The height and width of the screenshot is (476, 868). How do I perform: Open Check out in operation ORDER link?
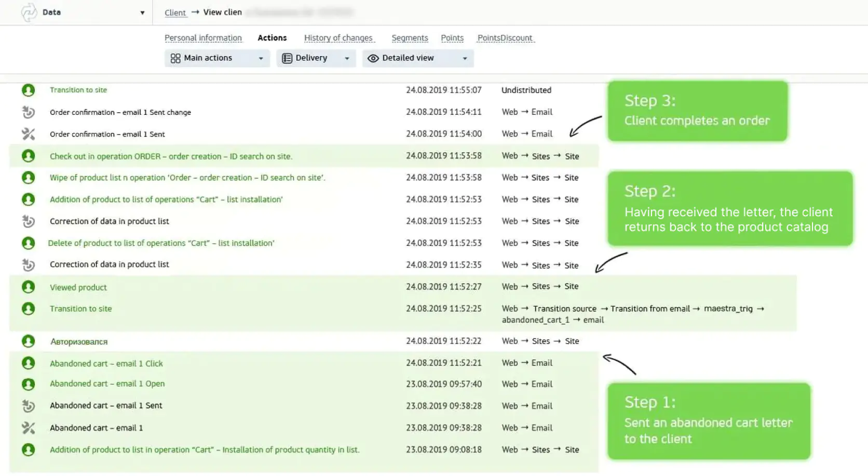point(171,156)
